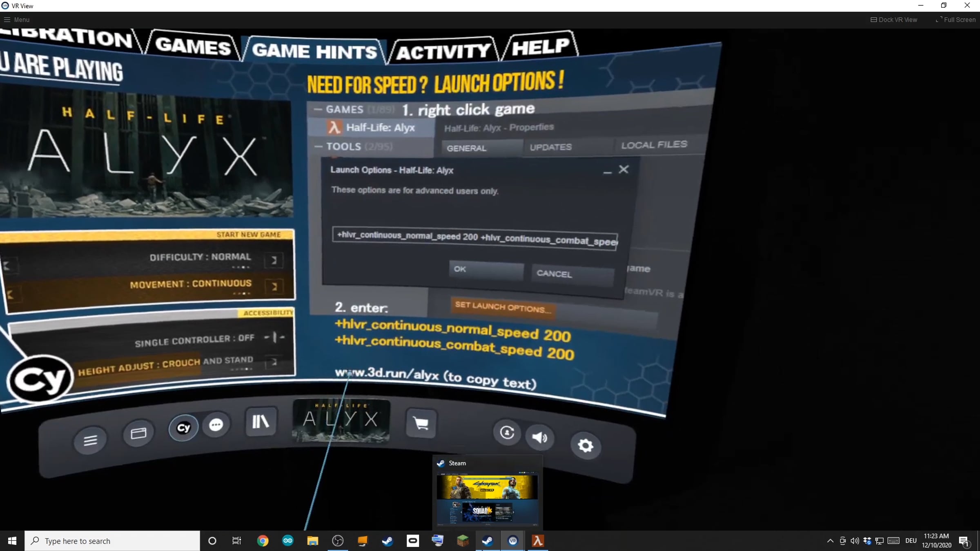Image resolution: width=980 pixels, height=551 pixels.
Task: Open the Local Files properties tab
Action: [654, 144]
